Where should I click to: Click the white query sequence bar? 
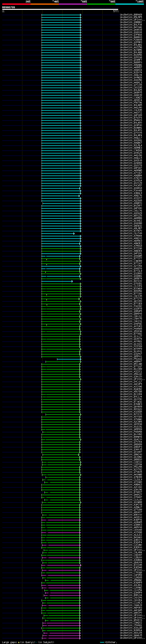pyautogui.click(x=60, y=10)
